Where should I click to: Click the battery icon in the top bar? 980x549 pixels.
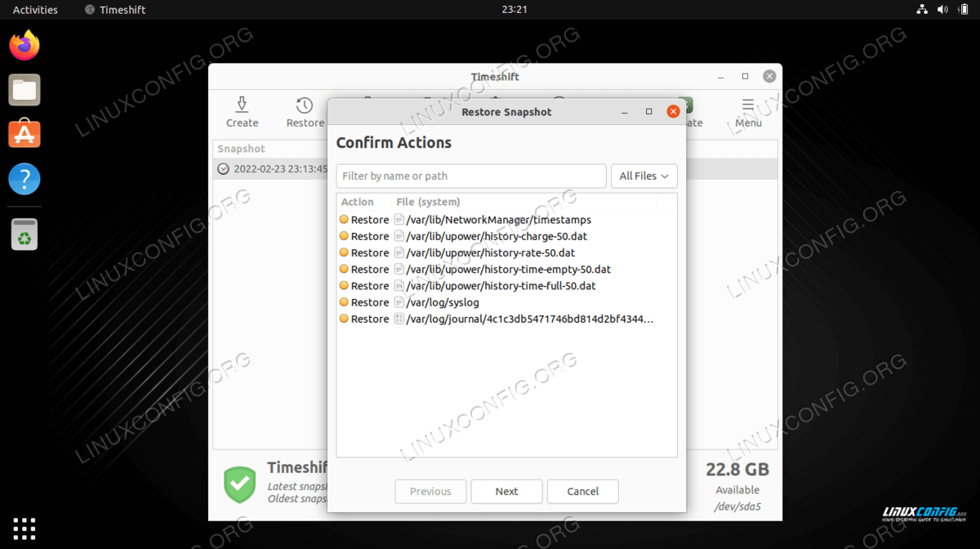coord(964,10)
